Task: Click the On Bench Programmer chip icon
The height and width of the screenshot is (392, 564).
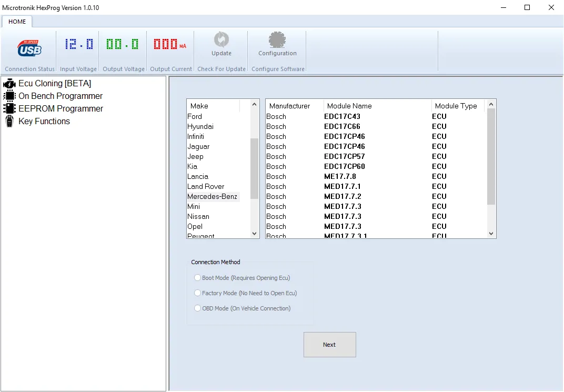Action: 9,96
